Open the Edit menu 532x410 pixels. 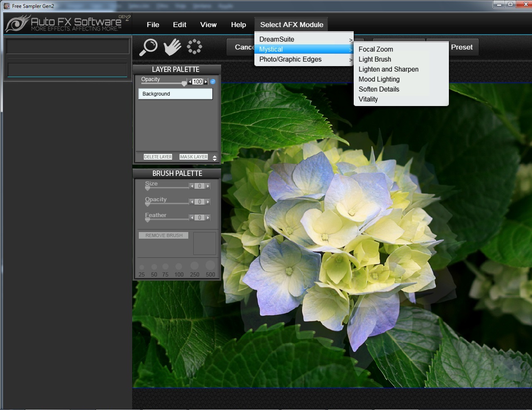point(180,25)
